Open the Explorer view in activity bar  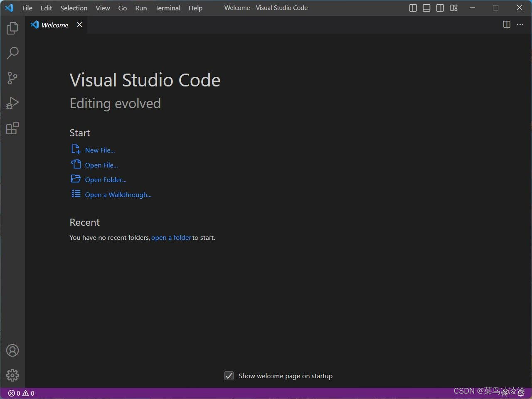click(x=12, y=28)
